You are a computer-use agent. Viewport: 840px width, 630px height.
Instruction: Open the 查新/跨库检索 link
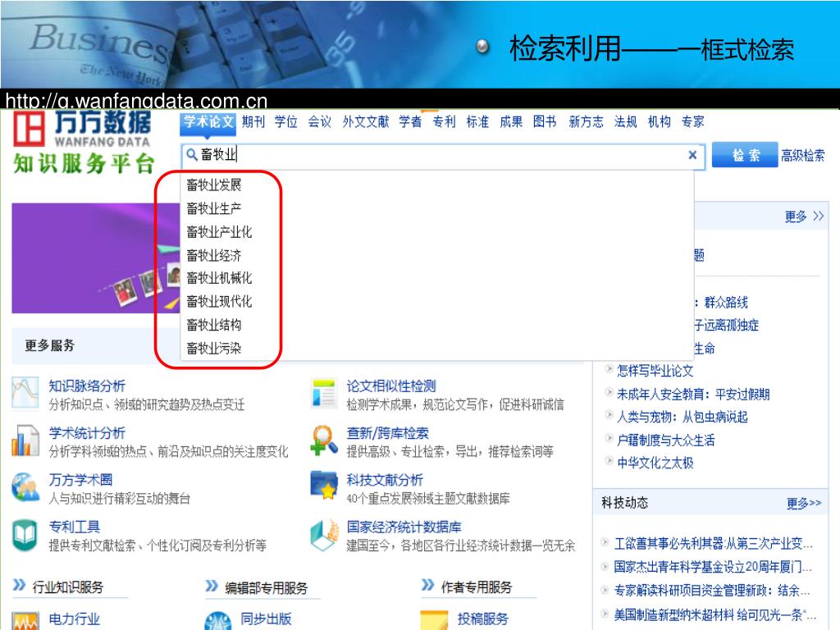coord(387,433)
